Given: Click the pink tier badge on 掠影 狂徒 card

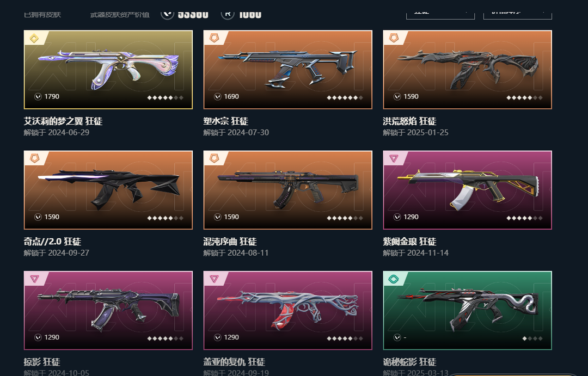Looking at the screenshot, I should pos(34,279).
